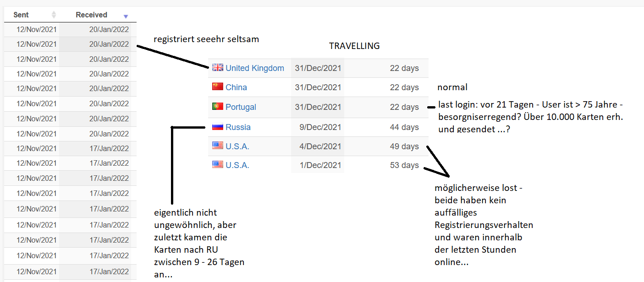Click the TRAVELLING table heading
This screenshot has height=282, width=644.
[x=354, y=46]
